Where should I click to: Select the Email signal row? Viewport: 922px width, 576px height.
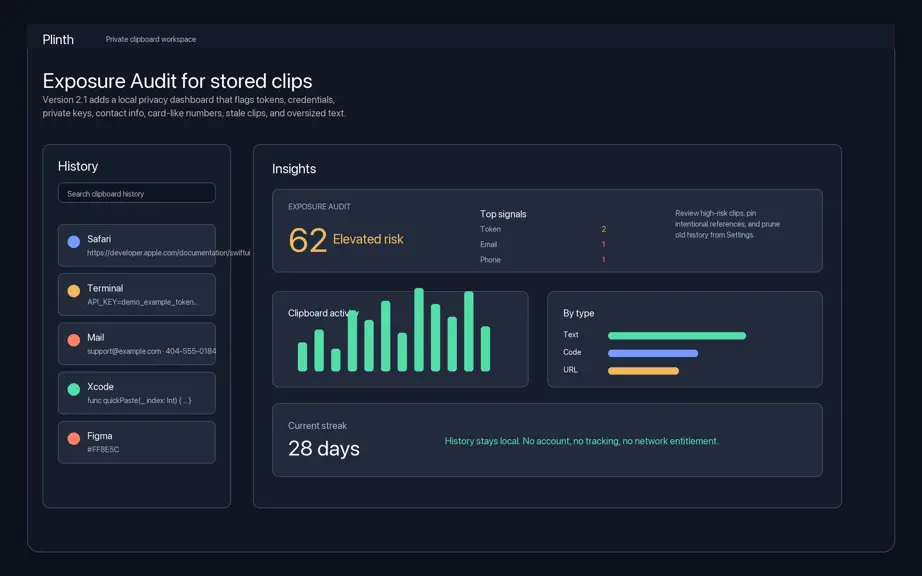[x=543, y=245]
